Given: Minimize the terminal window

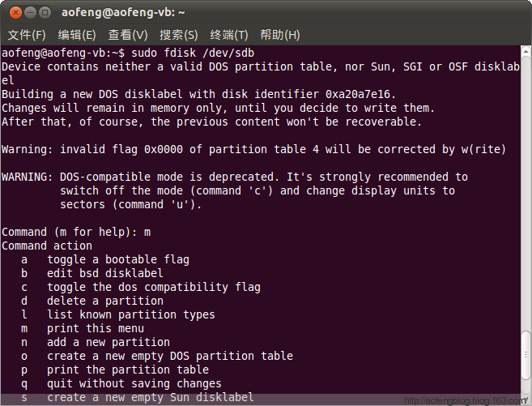Looking at the screenshot, I should pyautogui.click(x=28, y=12).
